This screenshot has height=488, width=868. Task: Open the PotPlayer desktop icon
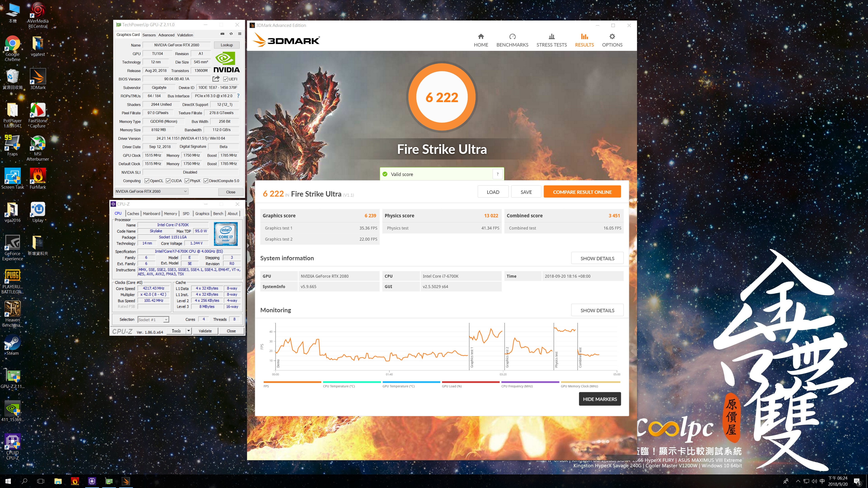pos(12,115)
